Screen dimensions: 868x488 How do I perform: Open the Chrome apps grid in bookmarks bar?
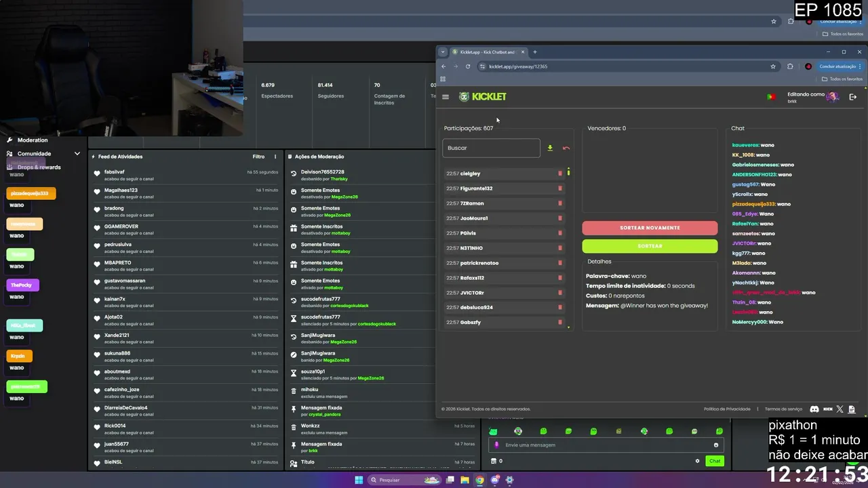point(443,79)
